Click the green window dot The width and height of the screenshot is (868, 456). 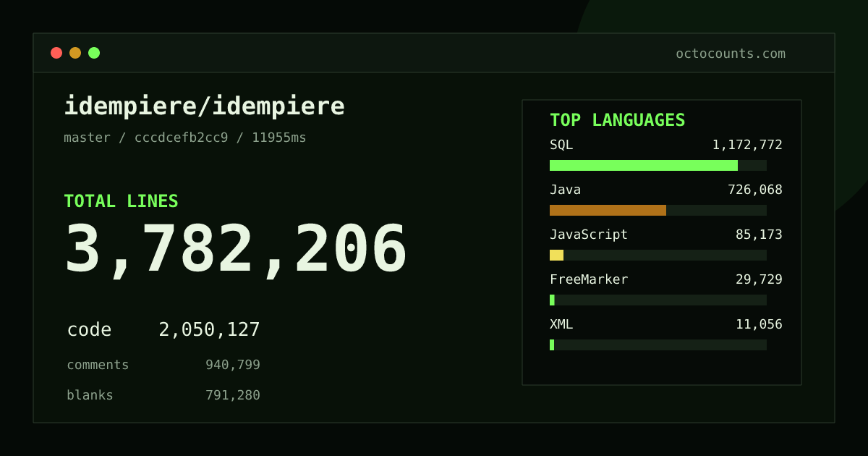coord(94,53)
